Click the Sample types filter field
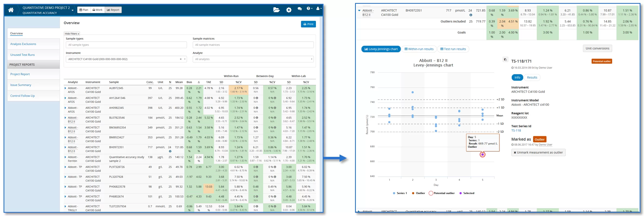 click(126, 45)
